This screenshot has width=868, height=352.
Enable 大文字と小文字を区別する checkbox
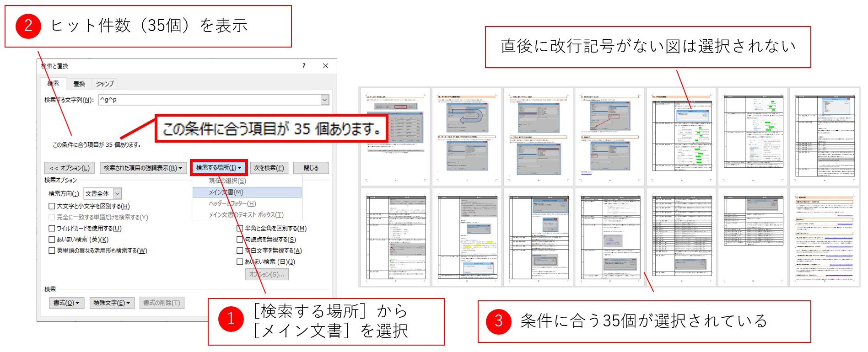[52, 206]
